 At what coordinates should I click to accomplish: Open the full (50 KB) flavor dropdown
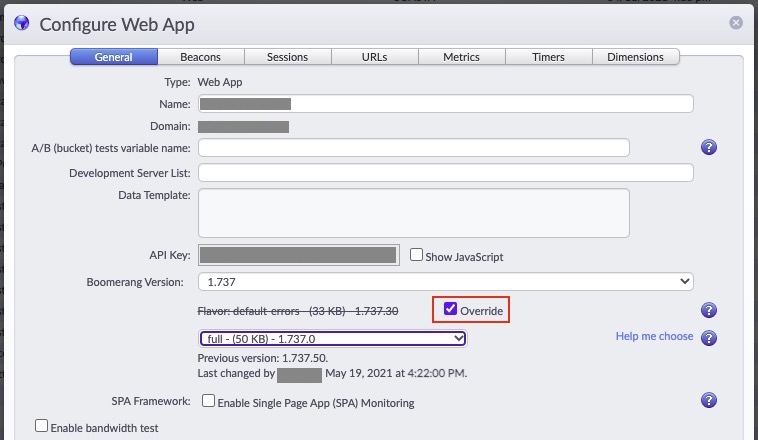(x=332, y=338)
